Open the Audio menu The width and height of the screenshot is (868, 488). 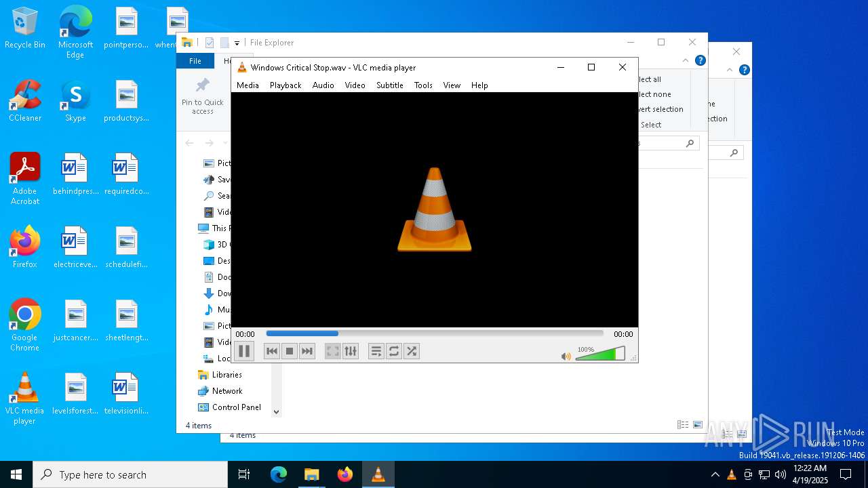coord(323,85)
